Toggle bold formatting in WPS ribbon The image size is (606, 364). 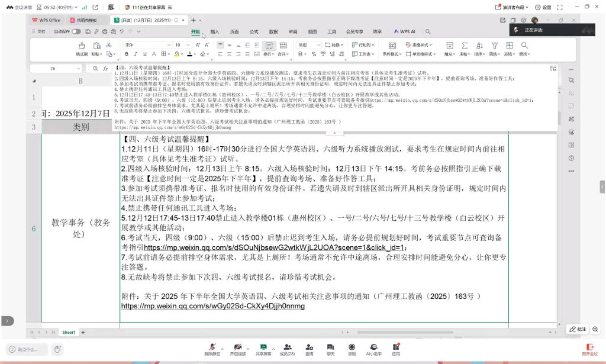pos(126,54)
